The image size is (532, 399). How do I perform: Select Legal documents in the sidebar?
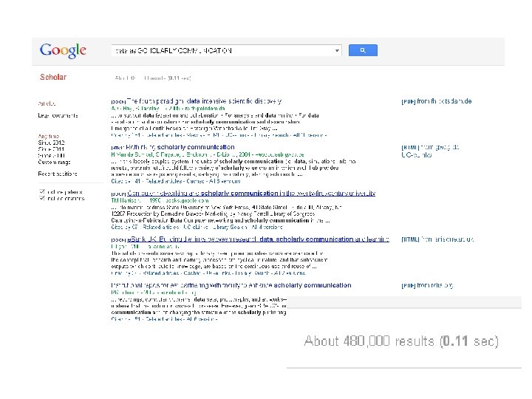(x=58, y=115)
